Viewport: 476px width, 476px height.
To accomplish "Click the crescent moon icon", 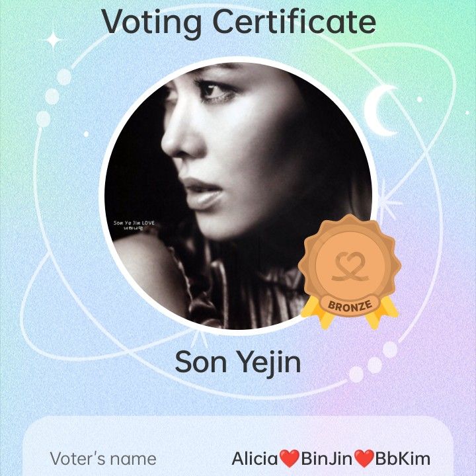I will point(381,110).
